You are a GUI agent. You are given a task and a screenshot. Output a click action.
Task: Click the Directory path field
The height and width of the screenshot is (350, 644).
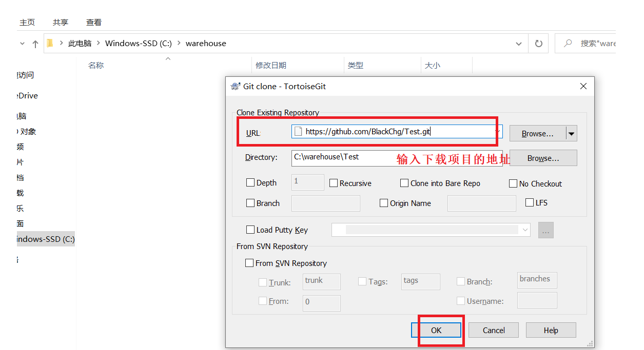coord(397,157)
